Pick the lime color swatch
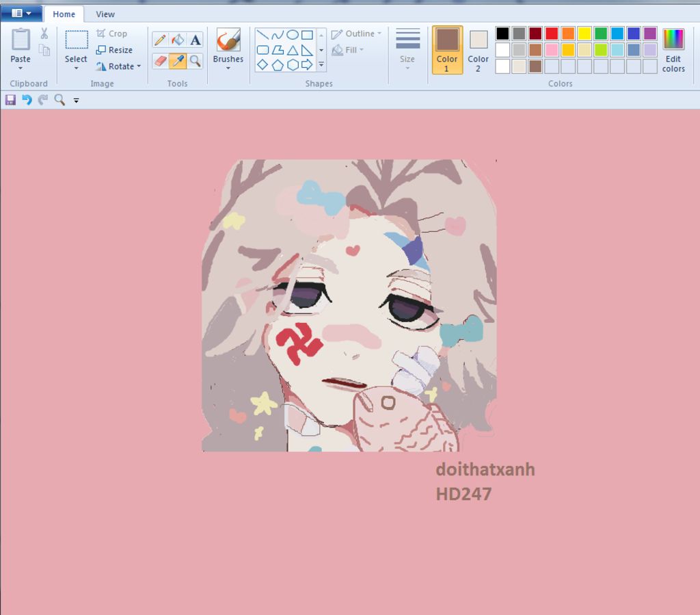This screenshot has height=615, width=700. click(601, 50)
